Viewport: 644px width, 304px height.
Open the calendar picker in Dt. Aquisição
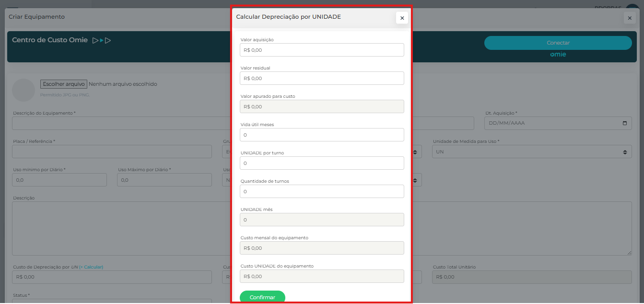624,123
